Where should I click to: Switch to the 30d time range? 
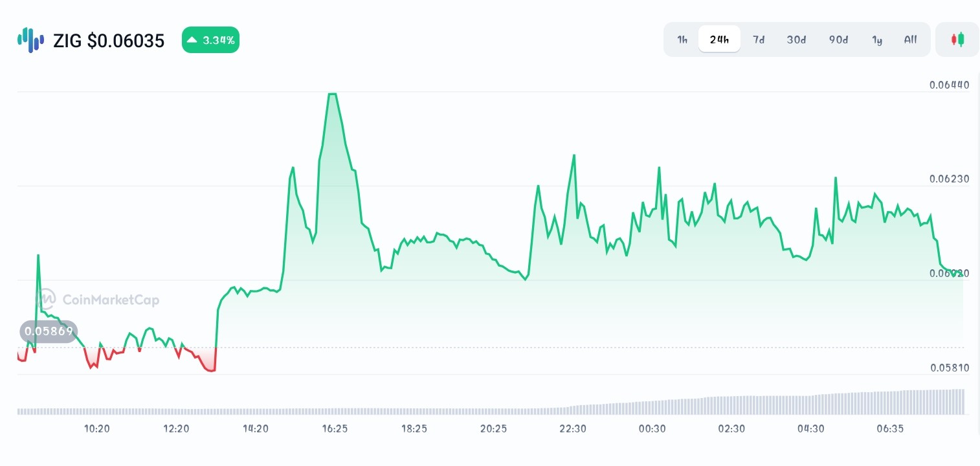point(796,39)
